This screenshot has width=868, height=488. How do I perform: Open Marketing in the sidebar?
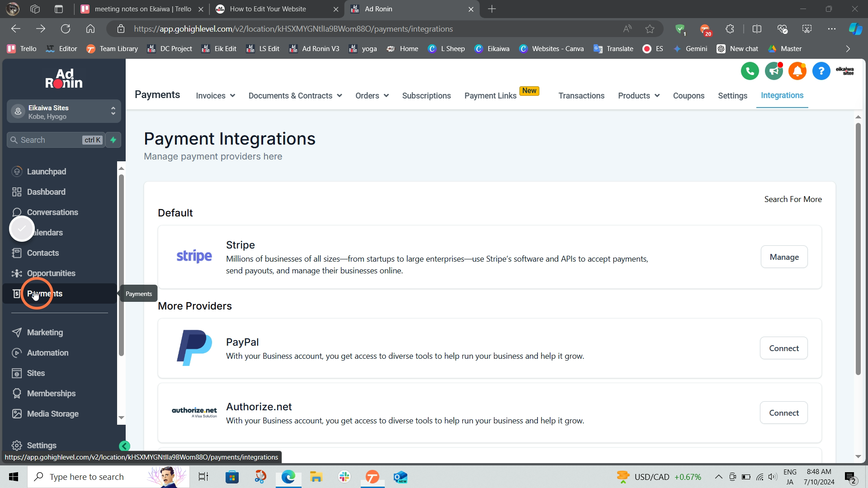coord(45,333)
